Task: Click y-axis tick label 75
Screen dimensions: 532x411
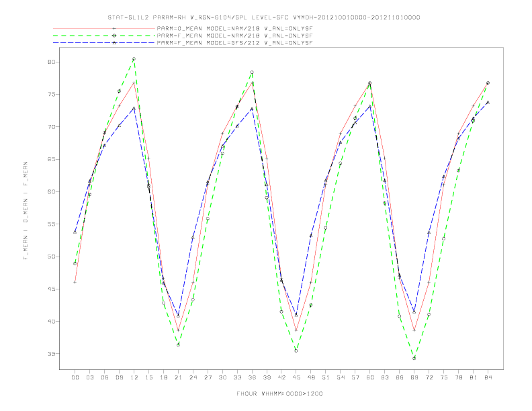Action: click(51, 94)
